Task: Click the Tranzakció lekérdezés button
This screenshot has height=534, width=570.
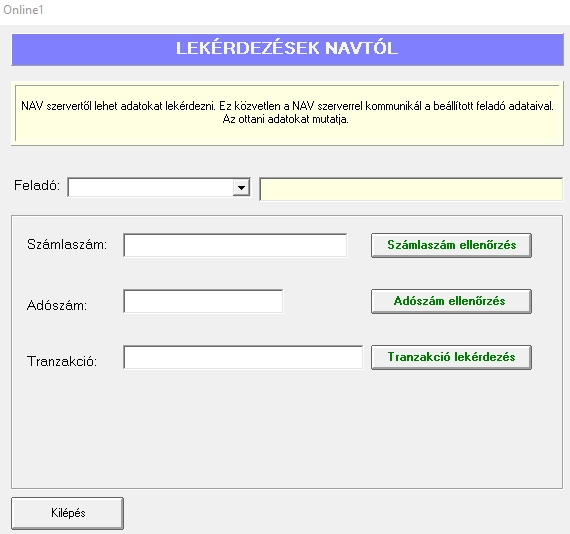Action: (451, 357)
